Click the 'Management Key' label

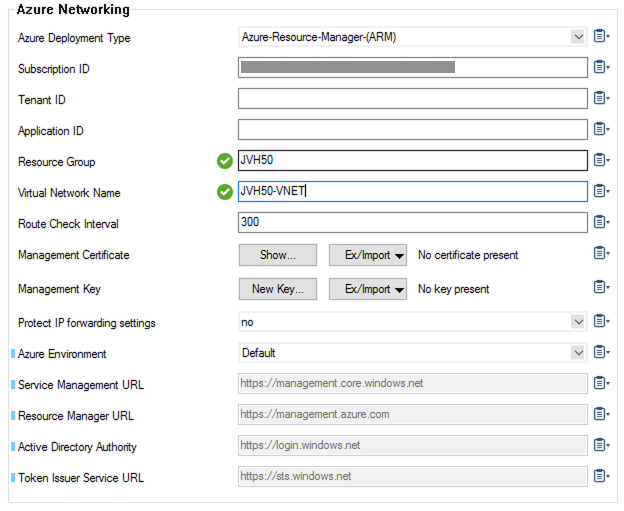[x=59, y=289]
